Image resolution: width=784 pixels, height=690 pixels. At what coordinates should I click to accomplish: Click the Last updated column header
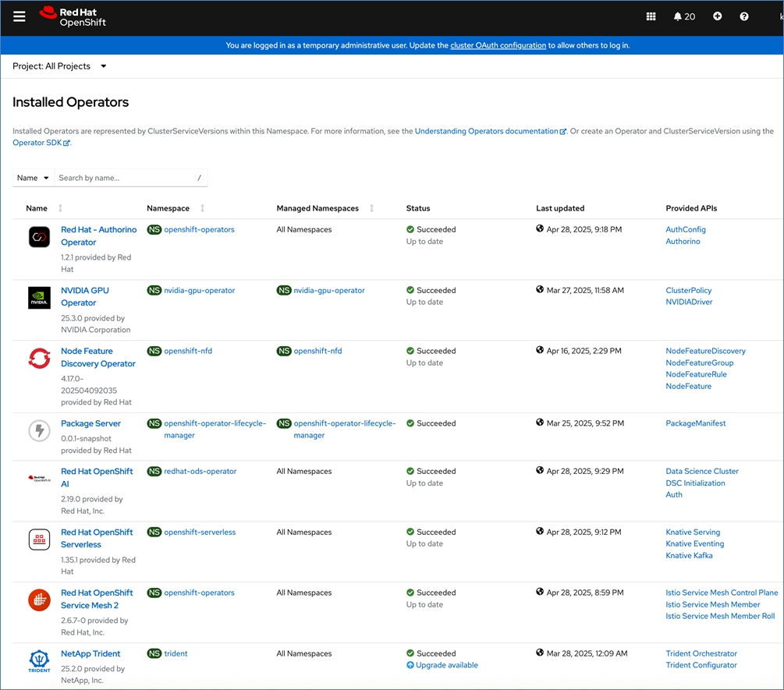pyautogui.click(x=560, y=208)
